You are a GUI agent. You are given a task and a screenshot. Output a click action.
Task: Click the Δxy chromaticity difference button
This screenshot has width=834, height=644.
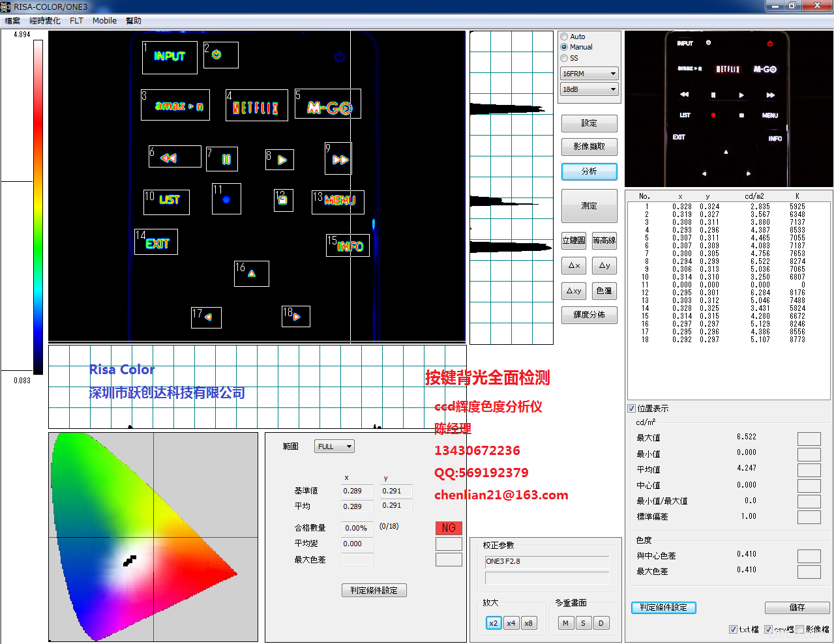coord(574,291)
